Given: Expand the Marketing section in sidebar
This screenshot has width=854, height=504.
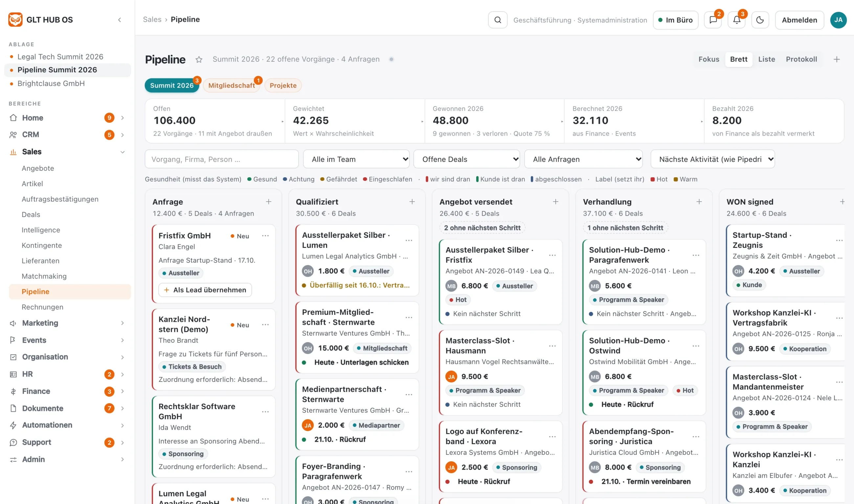Looking at the screenshot, I should pyautogui.click(x=122, y=323).
